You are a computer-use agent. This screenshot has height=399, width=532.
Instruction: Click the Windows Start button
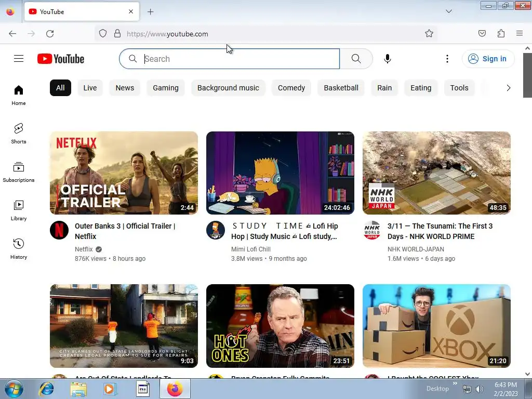(14, 389)
